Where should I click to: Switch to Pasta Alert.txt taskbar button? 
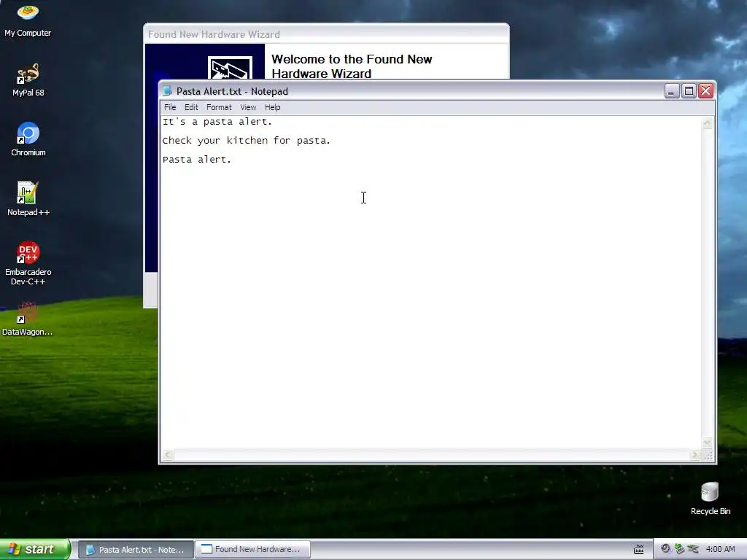pos(136,550)
